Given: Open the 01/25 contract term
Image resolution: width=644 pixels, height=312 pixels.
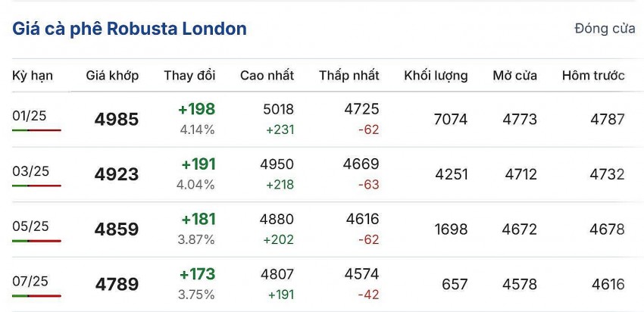Looking at the screenshot, I should [x=30, y=116].
